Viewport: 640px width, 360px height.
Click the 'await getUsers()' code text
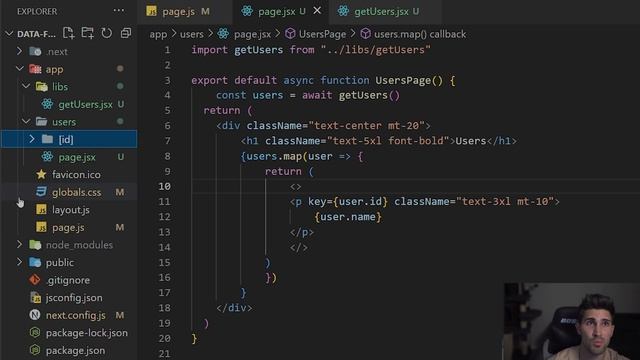[351, 95]
